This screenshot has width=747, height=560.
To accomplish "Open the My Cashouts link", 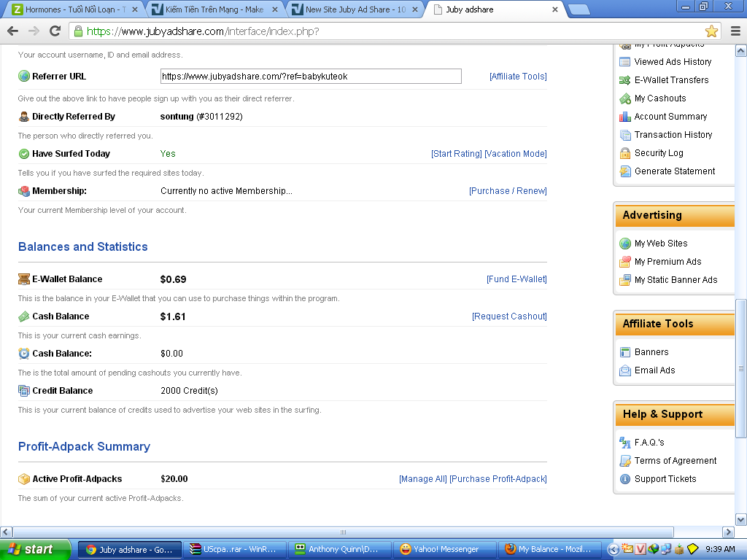I will 660,98.
